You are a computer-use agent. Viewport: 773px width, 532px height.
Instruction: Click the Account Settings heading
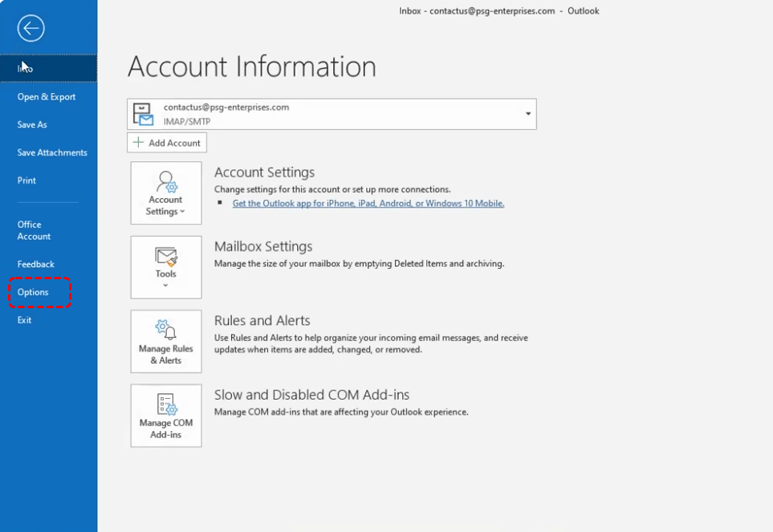click(264, 173)
